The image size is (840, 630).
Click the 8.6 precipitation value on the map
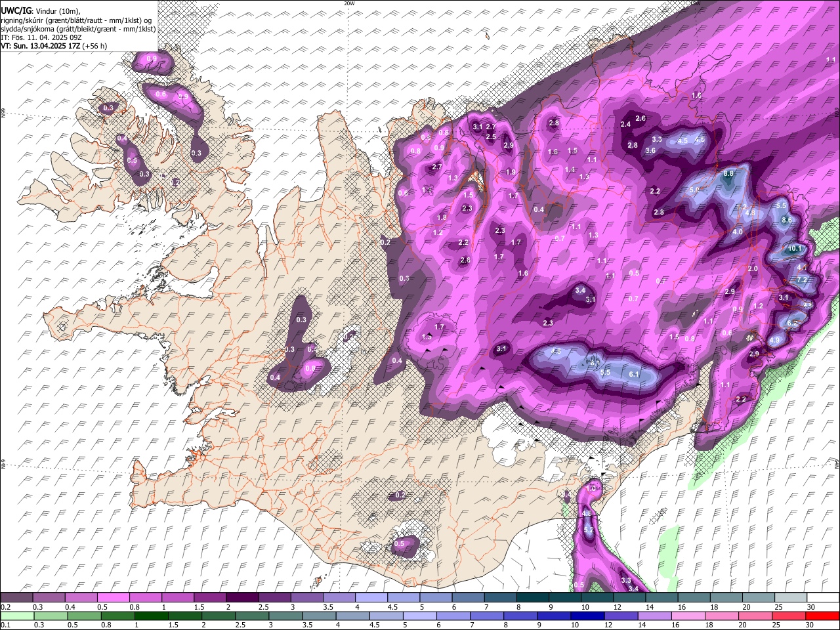tap(787, 220)
